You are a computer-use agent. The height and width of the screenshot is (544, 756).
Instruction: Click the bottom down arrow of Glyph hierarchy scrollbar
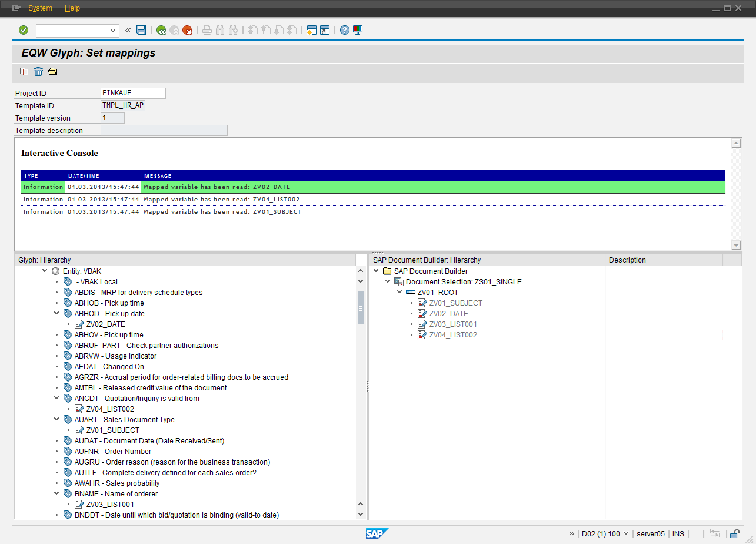pyautogui.click(x=361, y=515)
